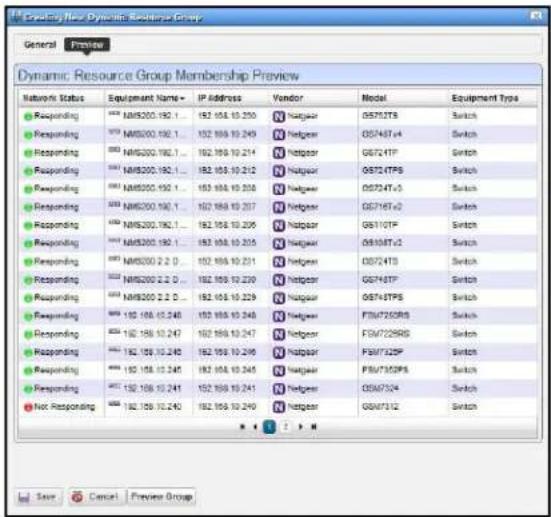Click the Cancel button
The image size is (551, 517).
pyautogui.click(x=96, y=497)
